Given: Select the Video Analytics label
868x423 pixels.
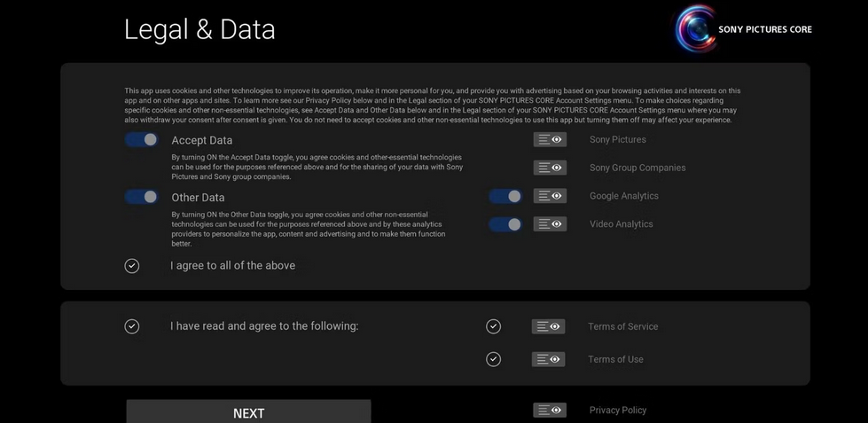Looking at the screenshot, I should tap(622, 224).
